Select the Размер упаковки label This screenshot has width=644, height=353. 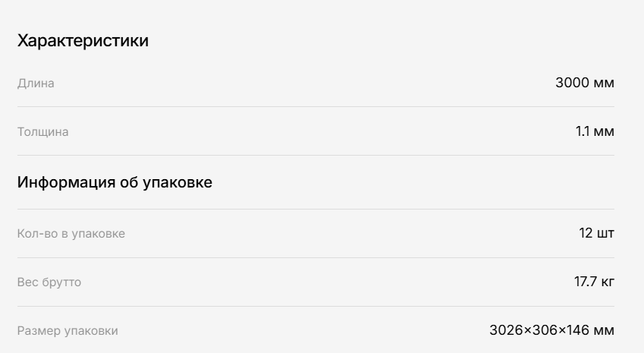(x=68, y=330)
